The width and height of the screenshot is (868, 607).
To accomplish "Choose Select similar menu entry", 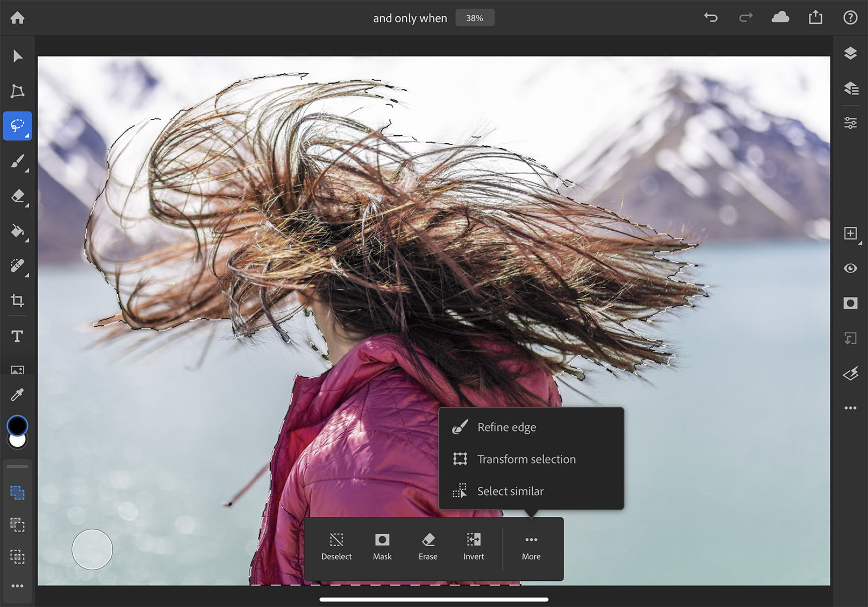I will [x=510, y=491].
